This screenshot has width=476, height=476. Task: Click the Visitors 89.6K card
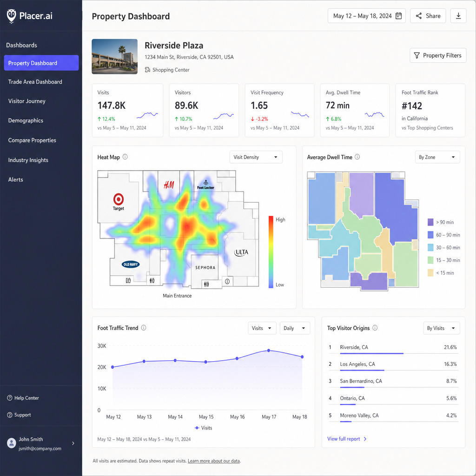204,111
